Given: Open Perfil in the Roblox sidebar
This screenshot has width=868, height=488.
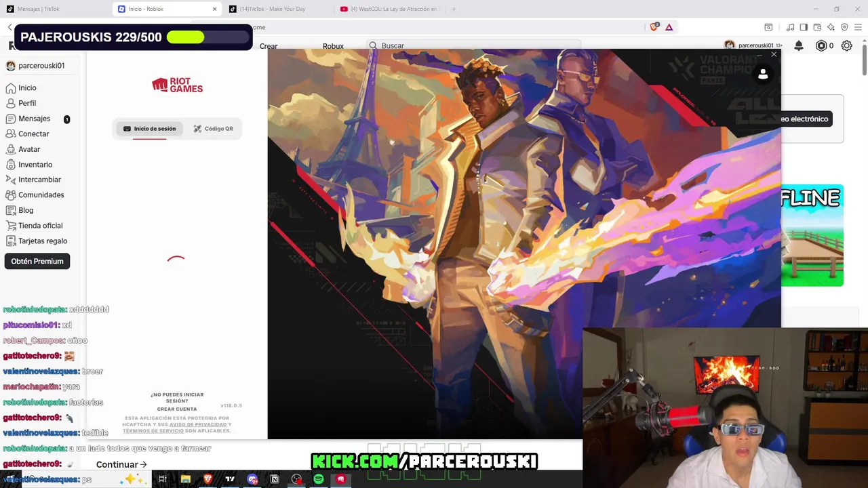Looking at the screenshot, I should 21,103.
